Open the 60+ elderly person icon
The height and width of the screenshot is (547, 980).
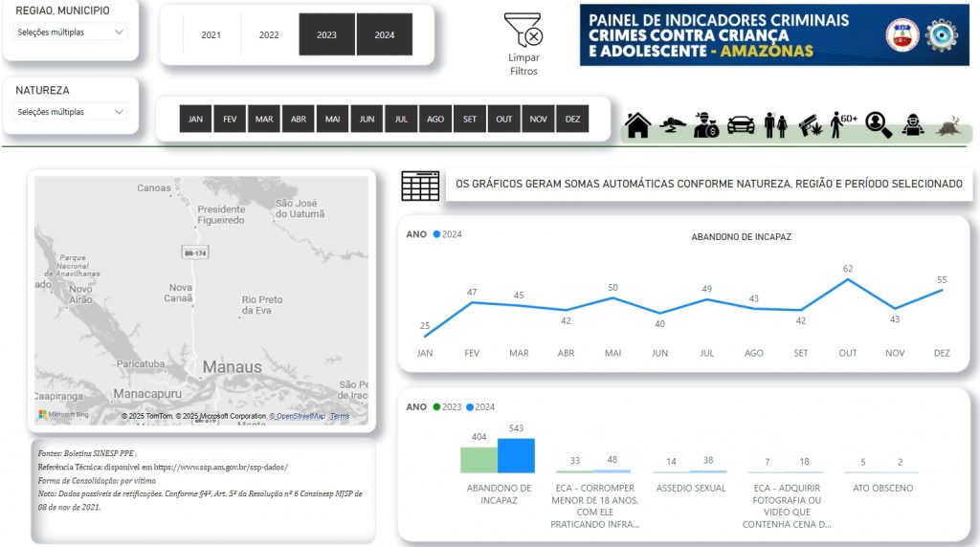pos(843,123)
